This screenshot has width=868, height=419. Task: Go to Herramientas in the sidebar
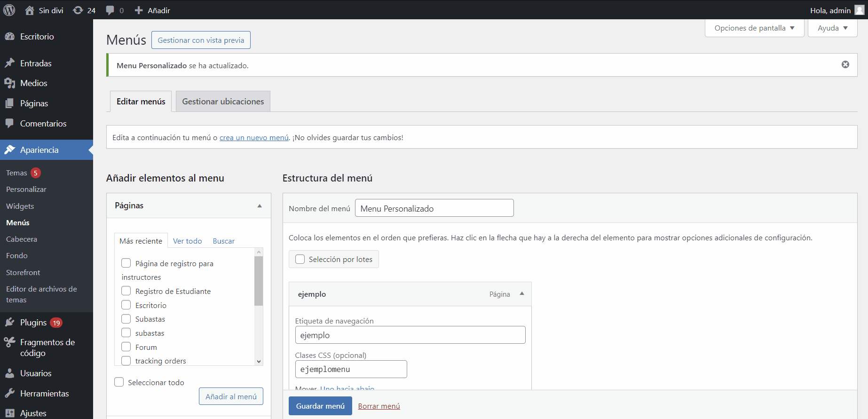pyautogui.click(x=44, y=394)
